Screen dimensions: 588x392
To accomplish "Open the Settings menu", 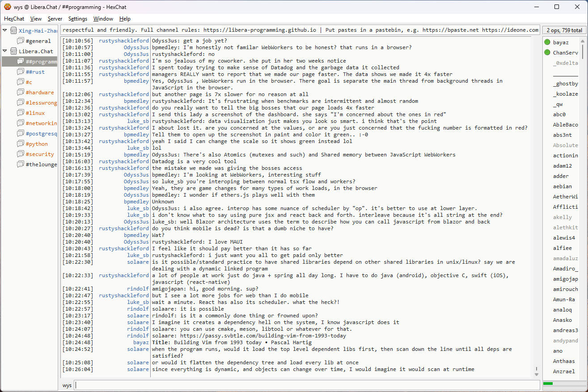I will [78, 19].
